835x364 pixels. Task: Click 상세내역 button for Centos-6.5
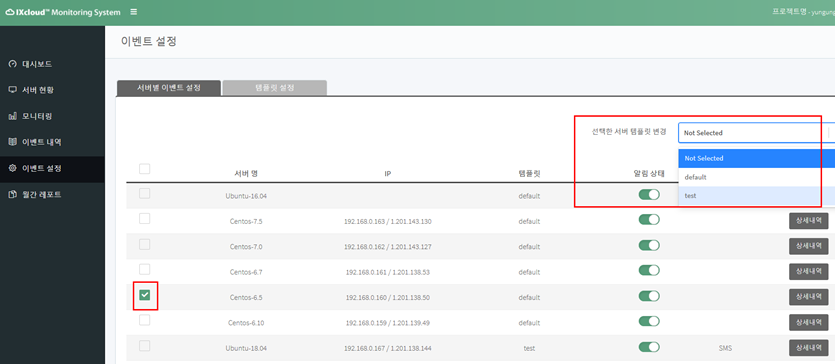[808, 296]
